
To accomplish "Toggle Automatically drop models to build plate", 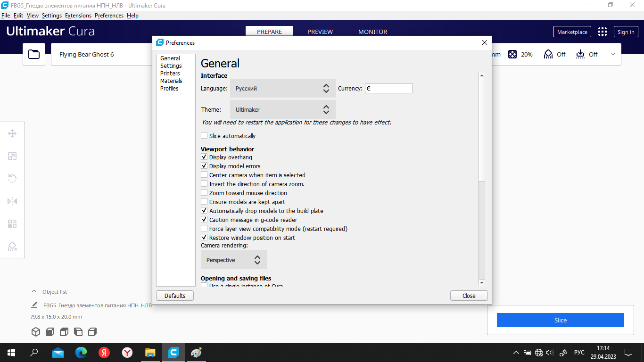I will pos(204,211).
